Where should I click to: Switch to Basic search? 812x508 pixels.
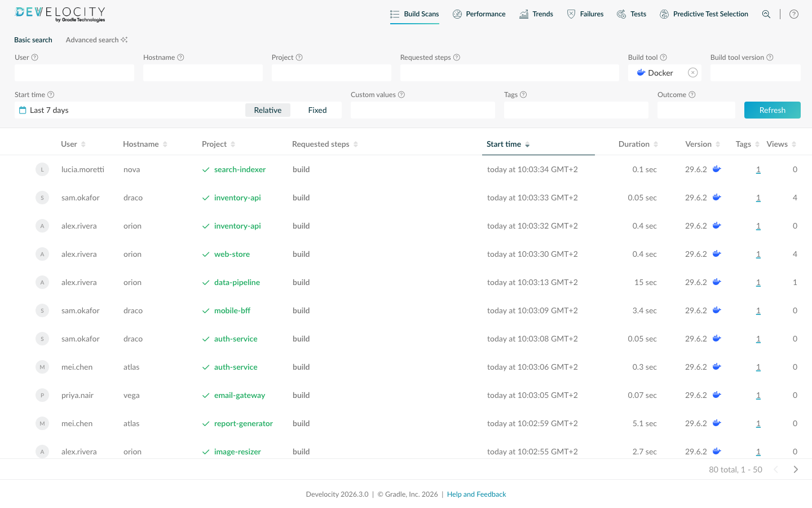[x=33, y=40]
